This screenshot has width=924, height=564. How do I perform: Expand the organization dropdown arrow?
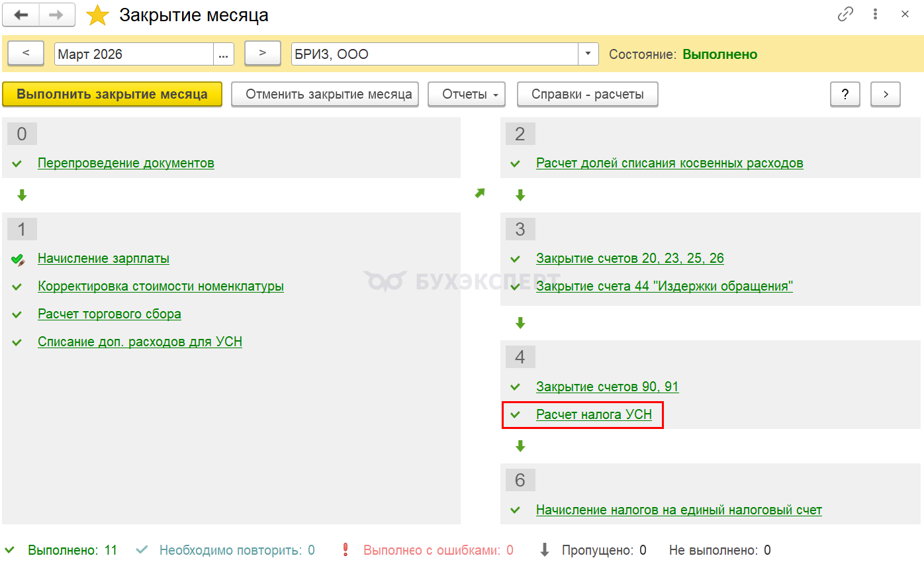point(588,54)
